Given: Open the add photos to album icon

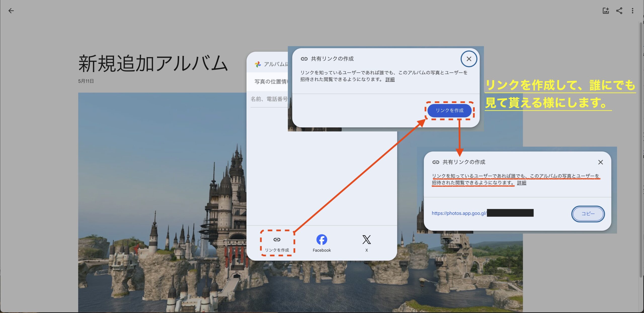Looking at the screenshot, I should point(606,11).
